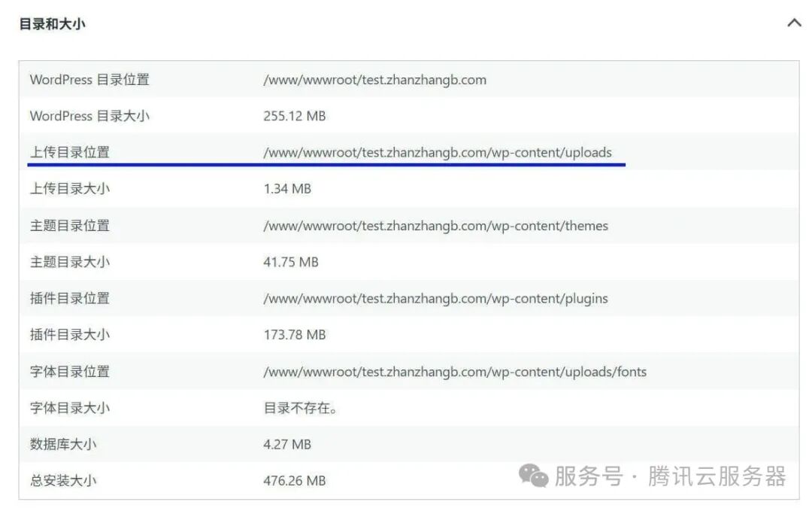Select the WordPress 目录大小 label
The height and width of the screenshot is (508, 812).
click(89, 116)
